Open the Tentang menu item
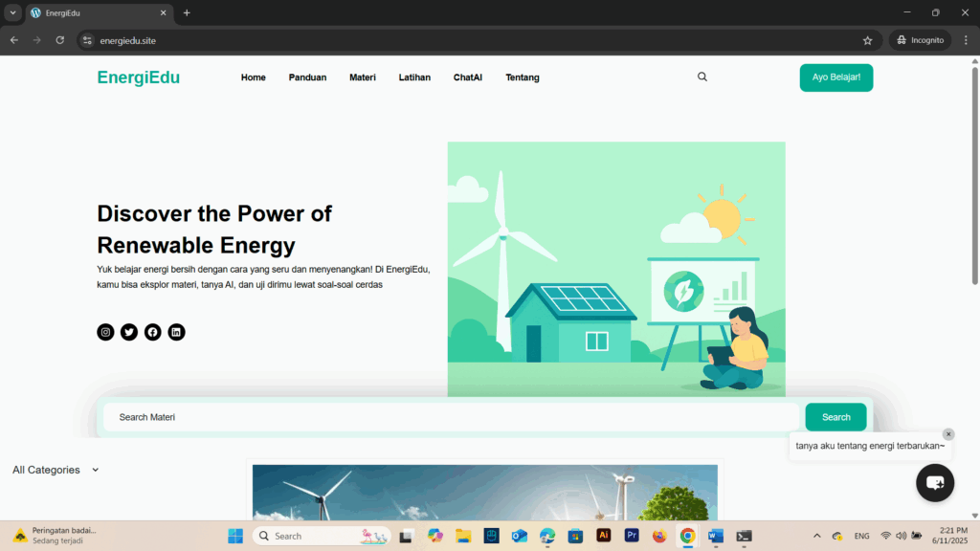The width and height of the screenshot is (980, 551). click(x=523, y=77)
